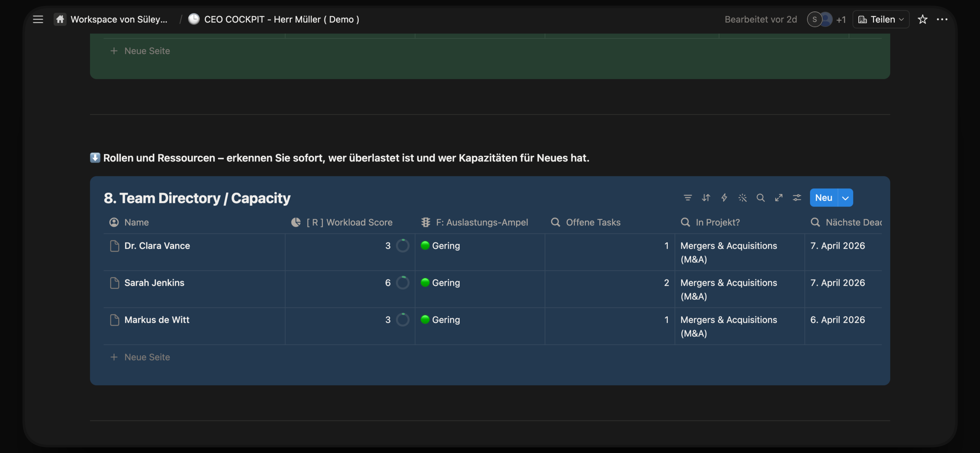Click Gering status for Markus de Witt

[441, 320]
